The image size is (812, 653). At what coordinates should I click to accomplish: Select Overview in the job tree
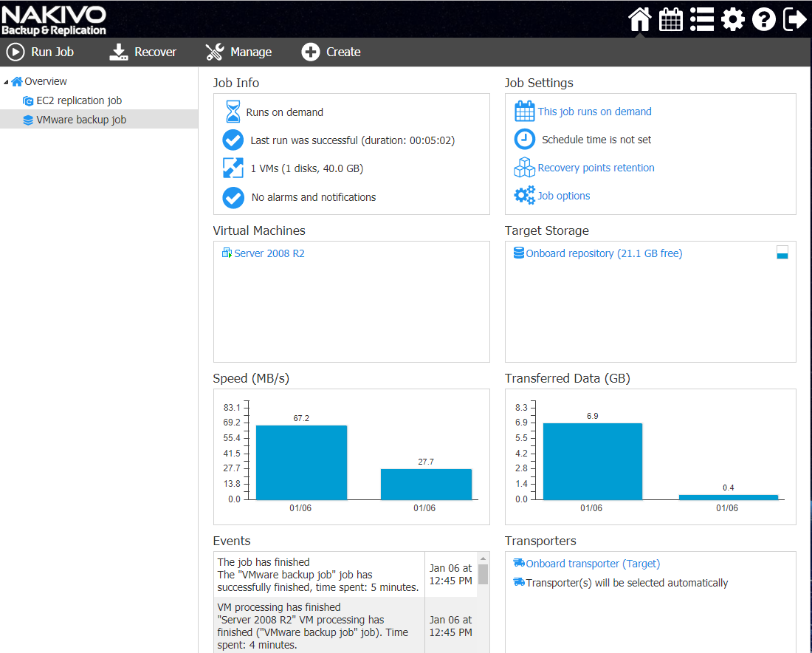(46, 81)
